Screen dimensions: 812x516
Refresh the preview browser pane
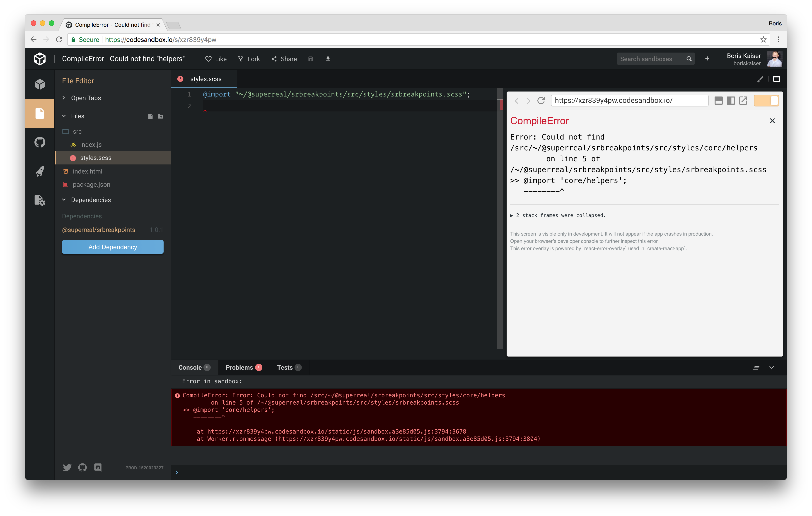pyautogui.click(x=541, y=100)
